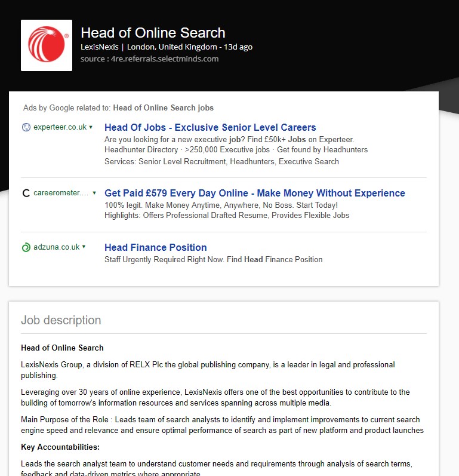Visit the careerometer domain link
The image size is (459, 476).
61,193
